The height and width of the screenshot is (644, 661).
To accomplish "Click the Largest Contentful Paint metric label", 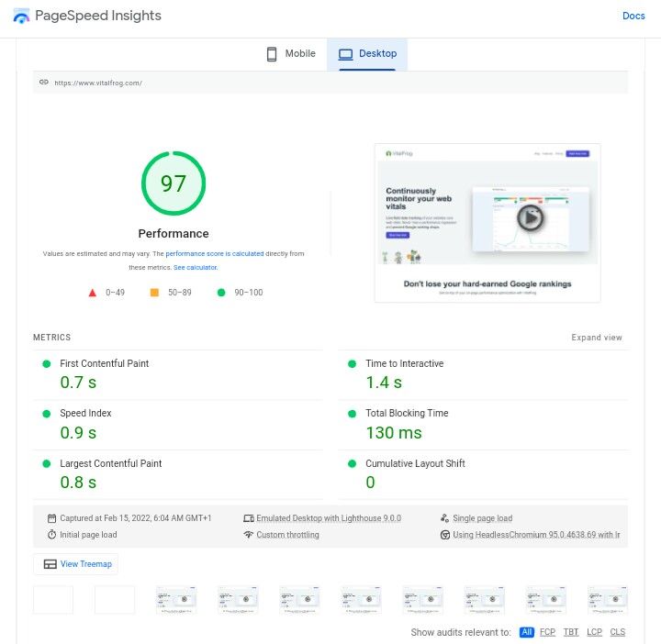I will [111, 463].
